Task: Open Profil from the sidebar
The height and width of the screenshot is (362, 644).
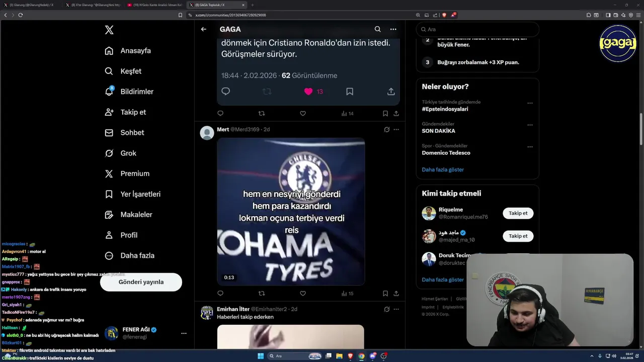Action: 121,235
